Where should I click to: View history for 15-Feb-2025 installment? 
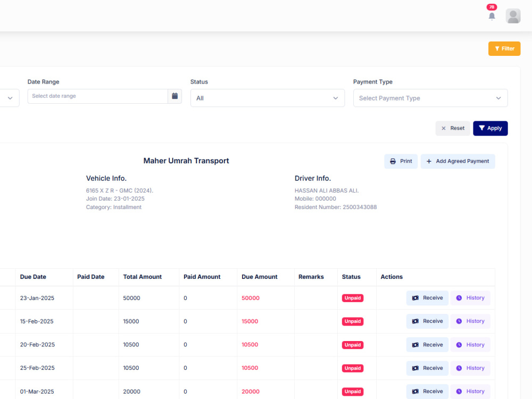[x=470, y=321]
